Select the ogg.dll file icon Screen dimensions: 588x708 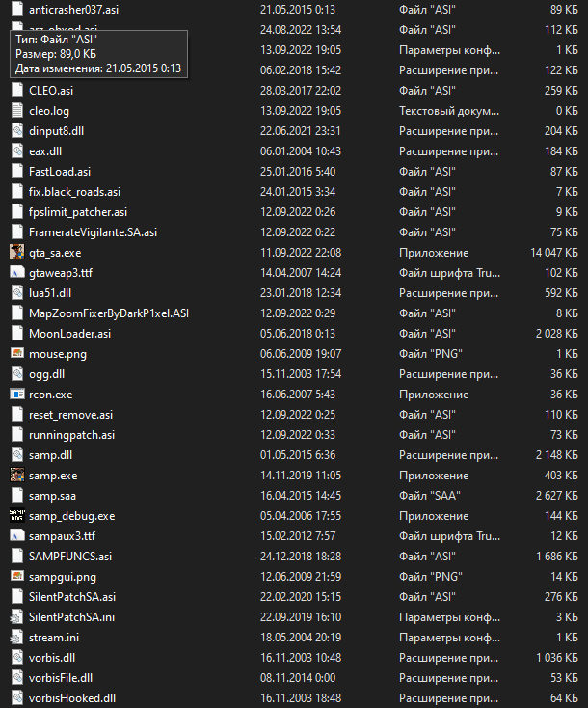pyautogui.click(x=17, y=374)
